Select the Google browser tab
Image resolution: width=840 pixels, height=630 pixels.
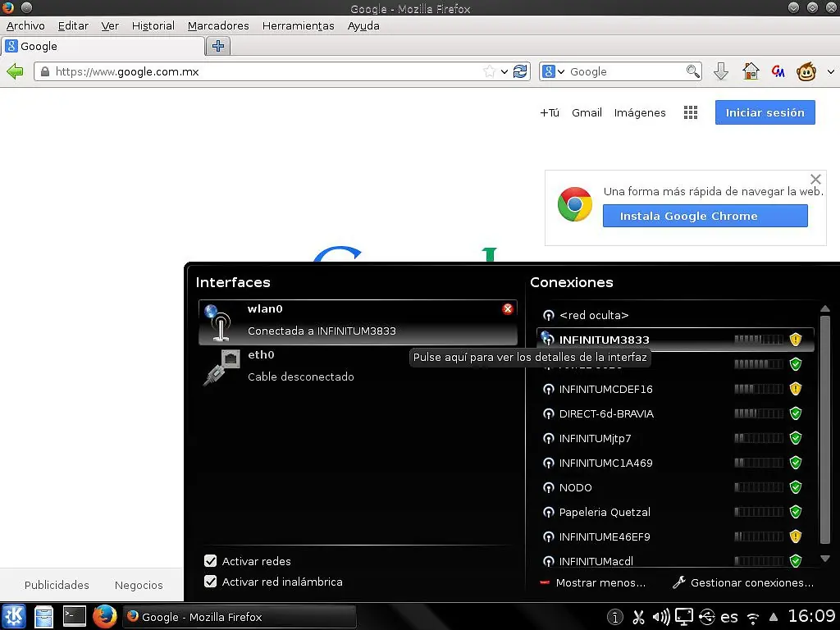tap(103, 46)
